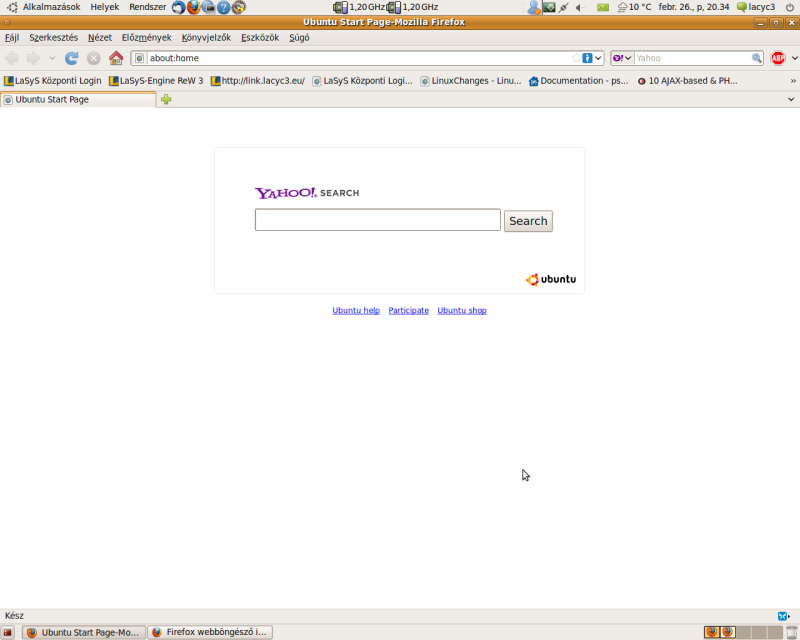Open the dark green tray applet icon

(549, 7)
